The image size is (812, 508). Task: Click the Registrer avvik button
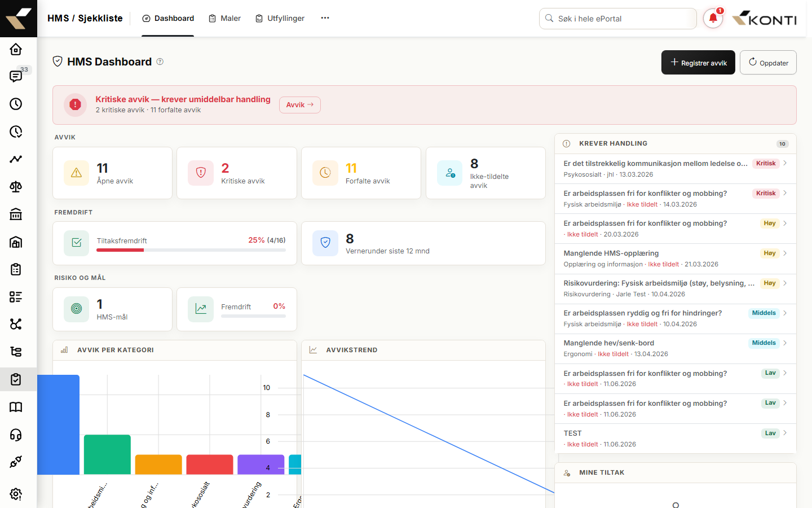pyautogui.click(x=698, y=63)
